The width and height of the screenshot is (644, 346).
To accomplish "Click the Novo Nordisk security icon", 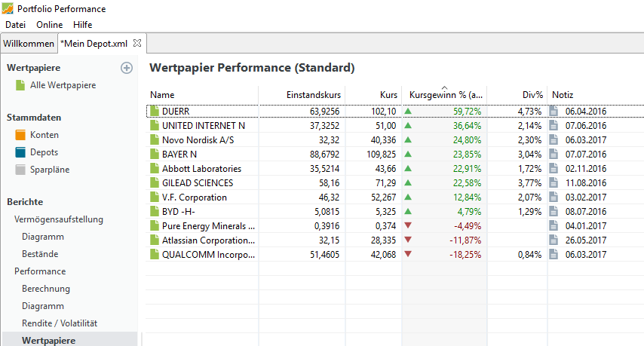I will [155, 140].
